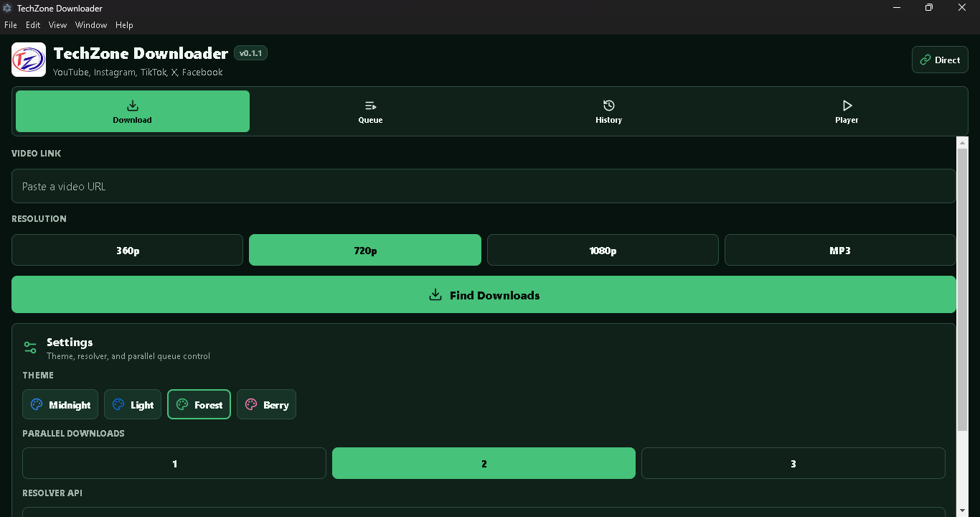Click the download icon in Find Downloads
Viewport: 980px width, 517px height.
(x=435, y=295)
